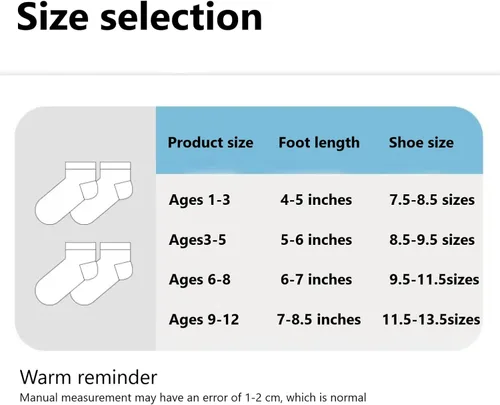The width and height of the screenshot is (500, 405).
Task: Select the Product size column header
Action: (x=210, y=143)
